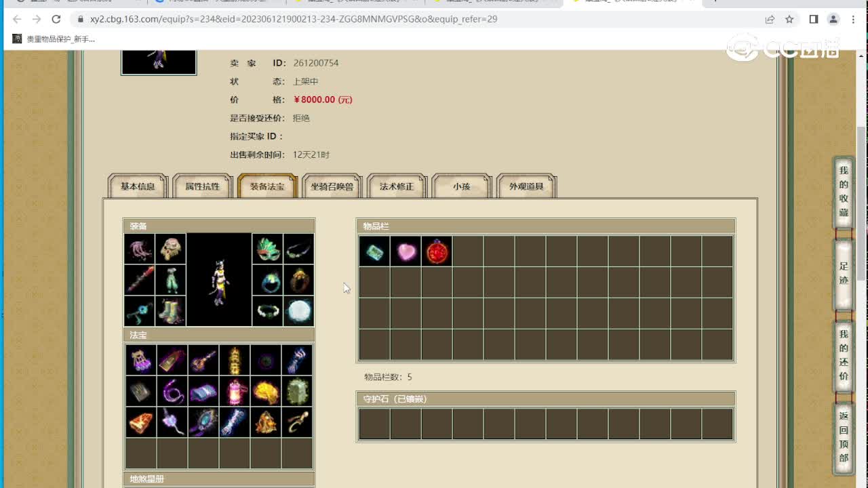
Task: Click the golden cloud 法宝 icon
Action: (266, 391)
